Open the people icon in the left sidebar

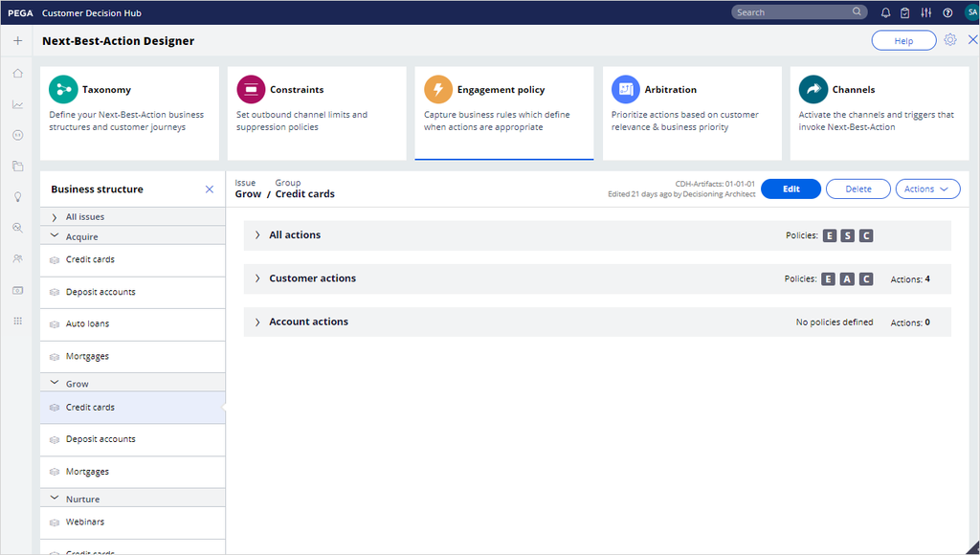click(x=17, y=257)
